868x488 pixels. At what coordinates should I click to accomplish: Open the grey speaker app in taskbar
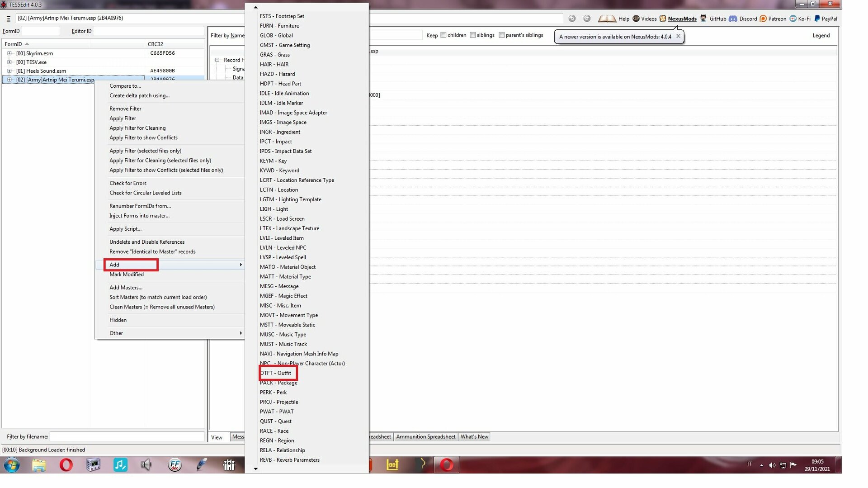pyautogui.click(x=146, y=465)
